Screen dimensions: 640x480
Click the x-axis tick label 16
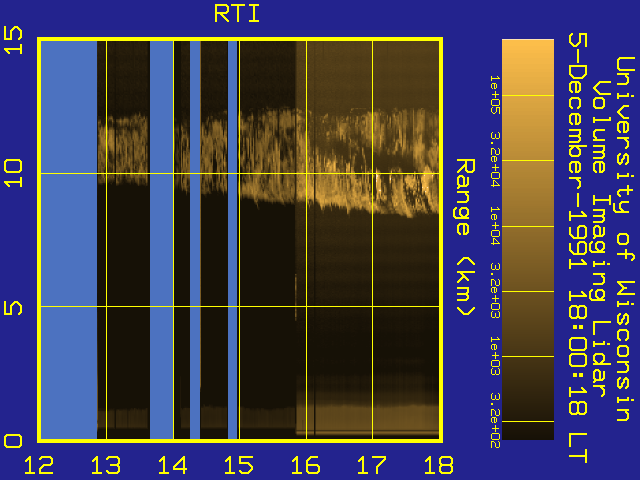click(x=305, y=465)
